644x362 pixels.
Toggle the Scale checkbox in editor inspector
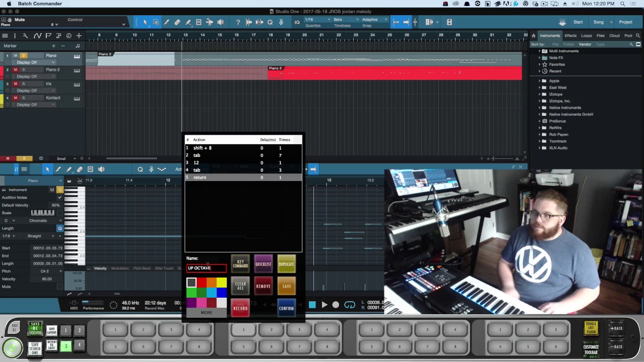tap(60, 213)
